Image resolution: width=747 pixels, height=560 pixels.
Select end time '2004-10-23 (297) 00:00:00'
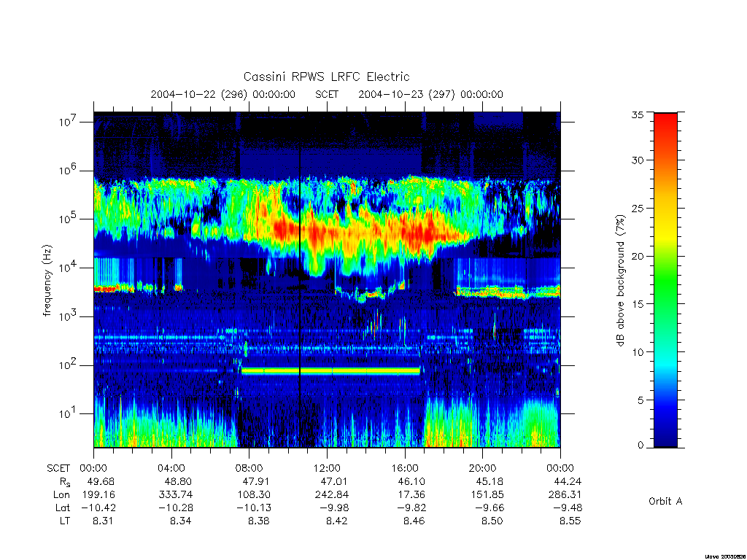(430, 94)
